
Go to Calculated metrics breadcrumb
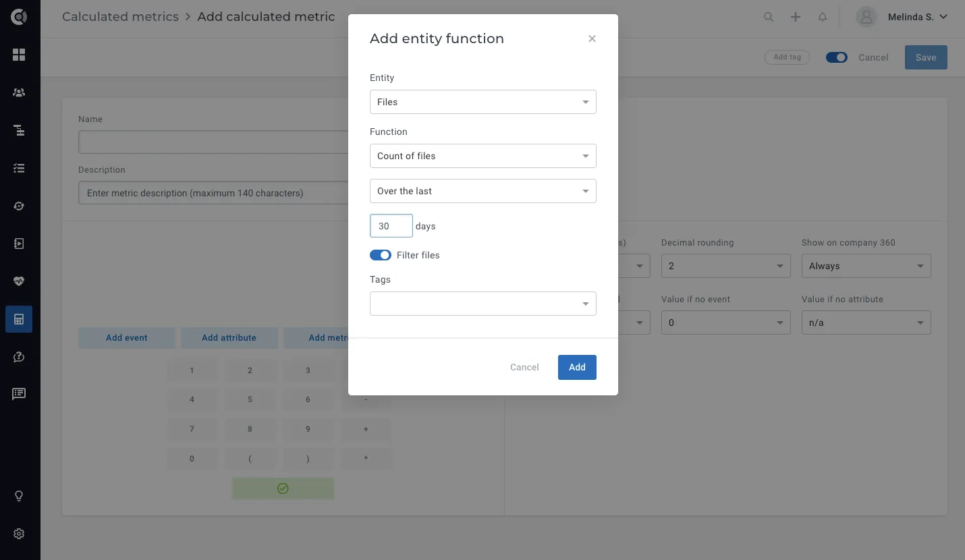tap(120, 17)
